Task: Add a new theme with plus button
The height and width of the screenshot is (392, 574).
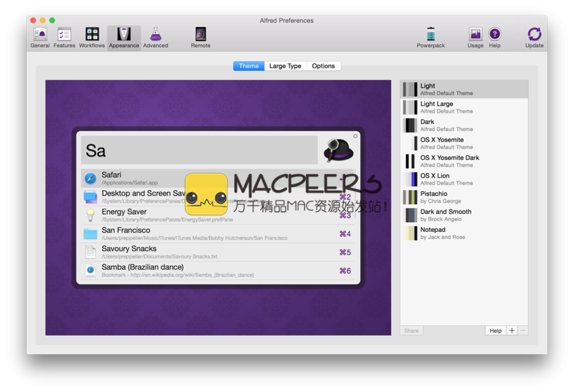Action: click(512, 331)
